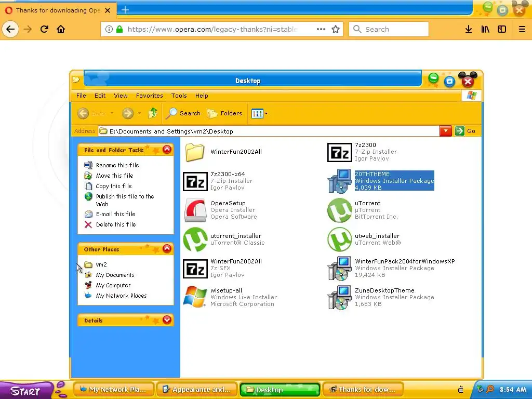Screen dimensions: 532x399
Task: Open the browser page actions ellipsis
Action: point(321,29)
